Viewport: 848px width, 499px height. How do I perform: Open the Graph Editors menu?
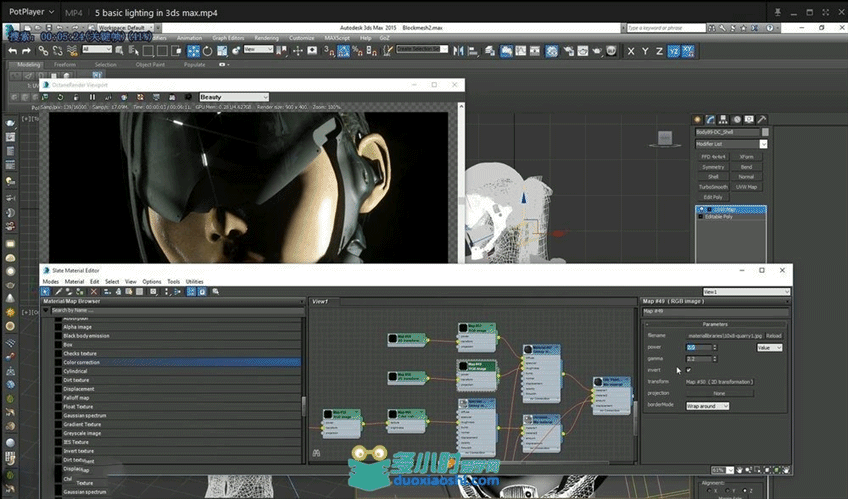pos(228,38)
